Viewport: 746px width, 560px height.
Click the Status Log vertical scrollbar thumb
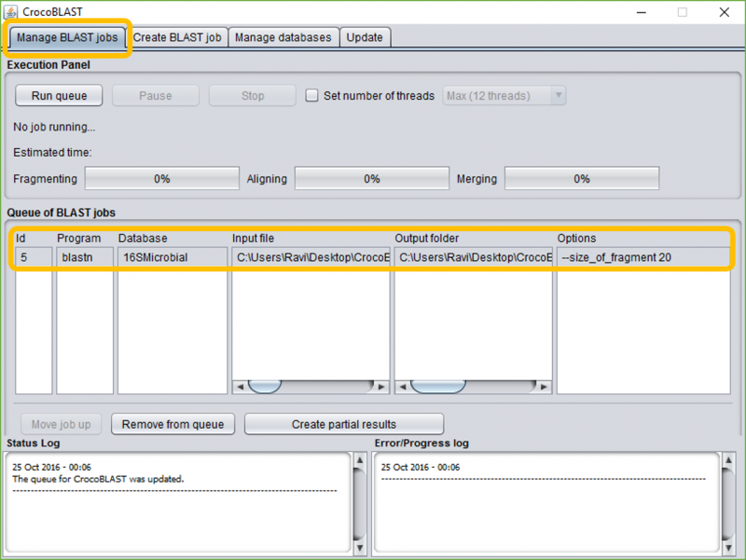pos(360,504)
